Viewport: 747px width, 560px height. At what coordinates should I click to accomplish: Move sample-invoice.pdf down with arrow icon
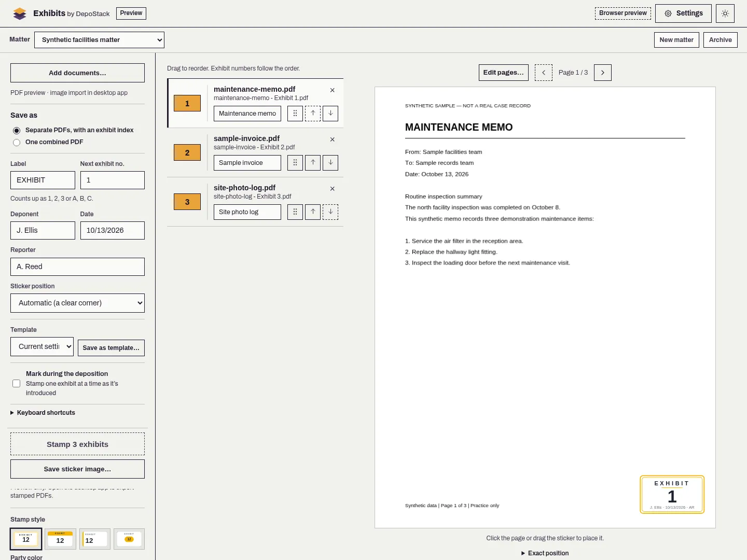point(330,163)
